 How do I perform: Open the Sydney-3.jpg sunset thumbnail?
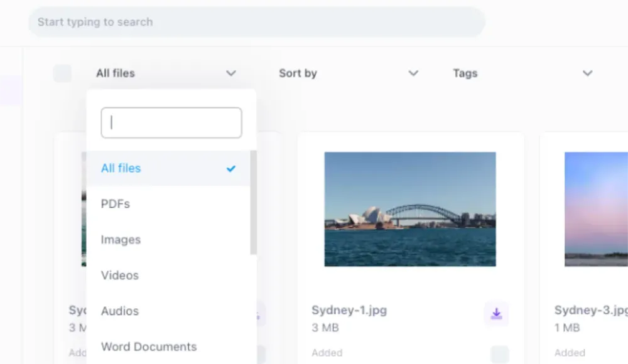(x=597, y=209)
